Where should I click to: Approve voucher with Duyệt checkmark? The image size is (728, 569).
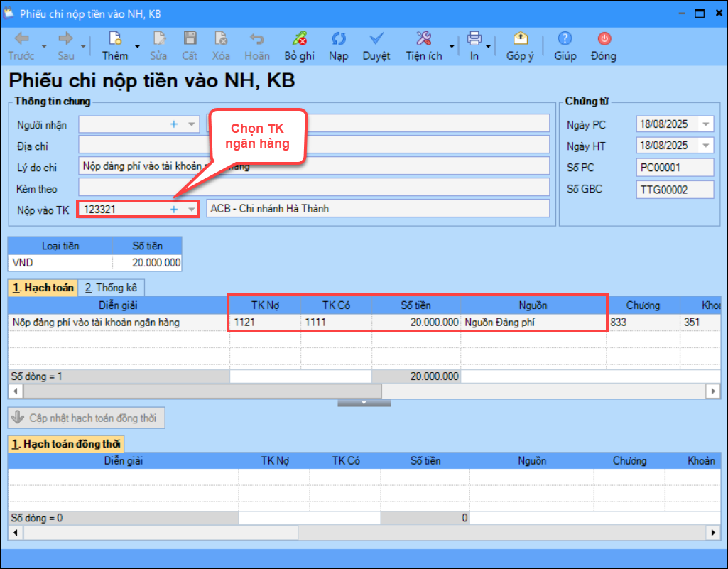376,38
